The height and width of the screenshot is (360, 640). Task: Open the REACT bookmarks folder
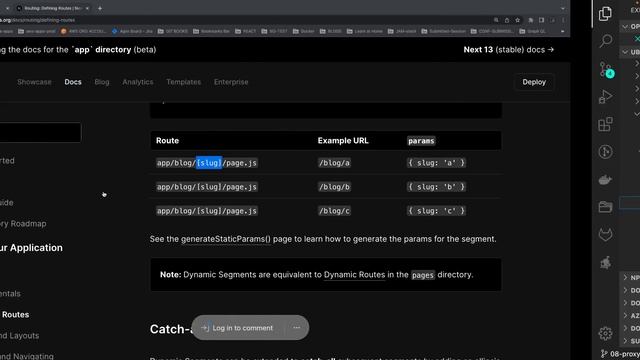(246, 31)
